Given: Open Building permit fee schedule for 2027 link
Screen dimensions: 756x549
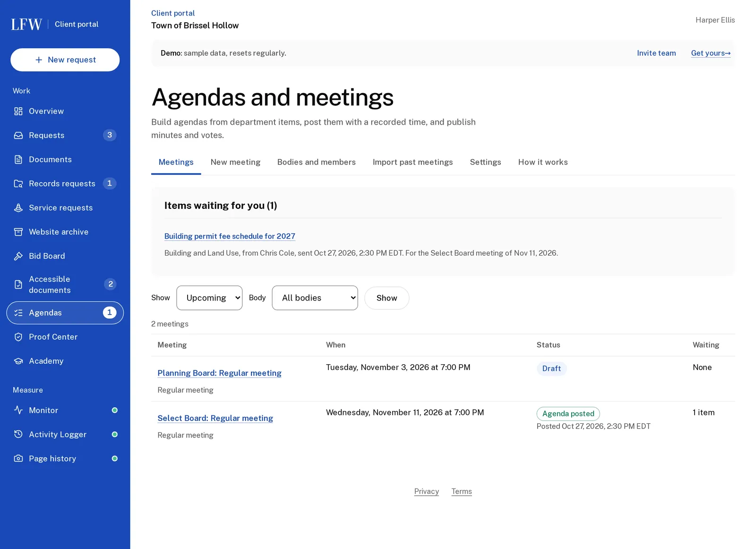Looking at the screenshot, I should tap(230, 236).
